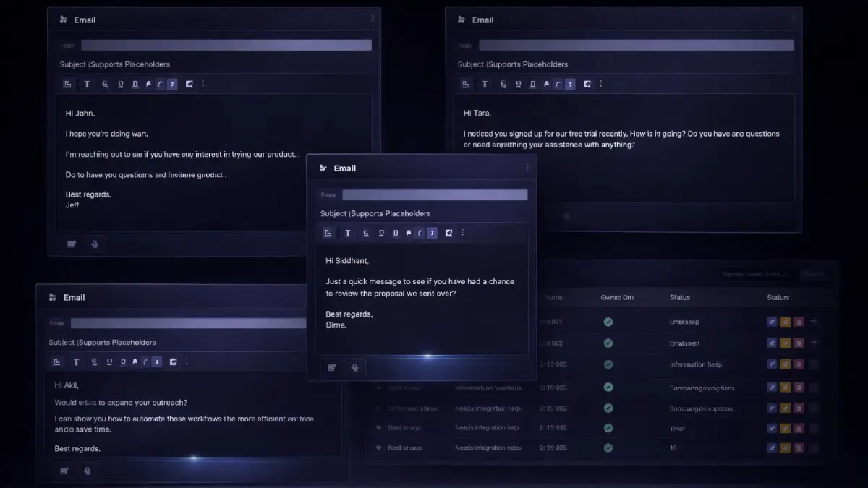868x488 pixels.
Task: Open toolbar overflow dots in Hi Akil email
Action: pos(187,361)
